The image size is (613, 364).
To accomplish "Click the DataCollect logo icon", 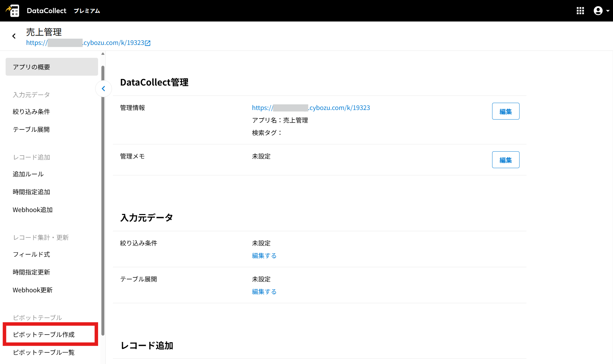I will click(13, 11).
